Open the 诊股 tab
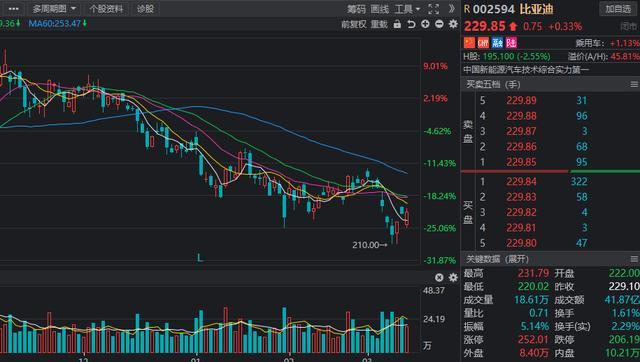Image resolution: width=640 pixels, height=362 pixels. pyautogui.click(x=145, y=9)
